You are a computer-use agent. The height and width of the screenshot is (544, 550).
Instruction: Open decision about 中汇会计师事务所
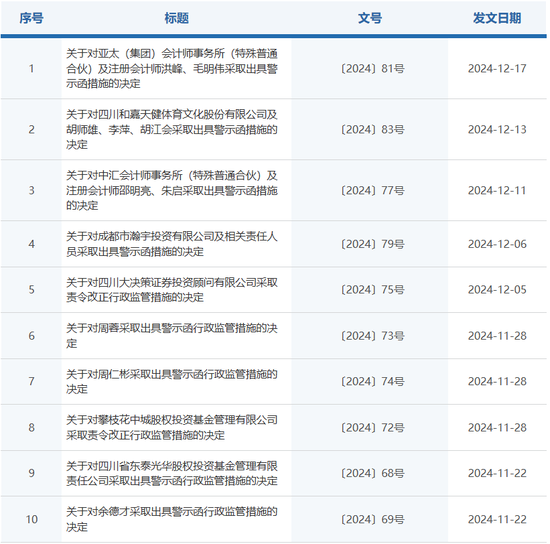tap(172, 190)
